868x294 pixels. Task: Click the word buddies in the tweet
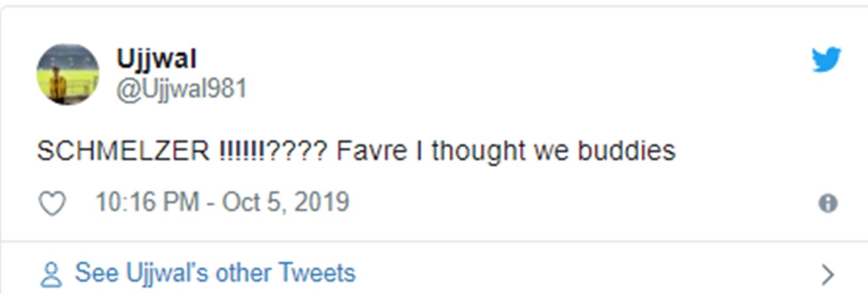click(626, 152)
